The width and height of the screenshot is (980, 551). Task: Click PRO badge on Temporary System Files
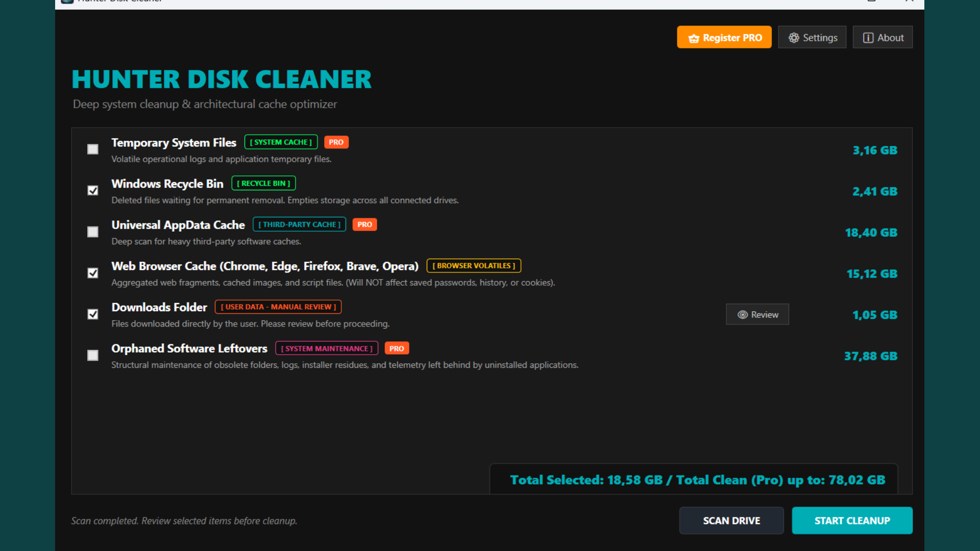[336, 142]
